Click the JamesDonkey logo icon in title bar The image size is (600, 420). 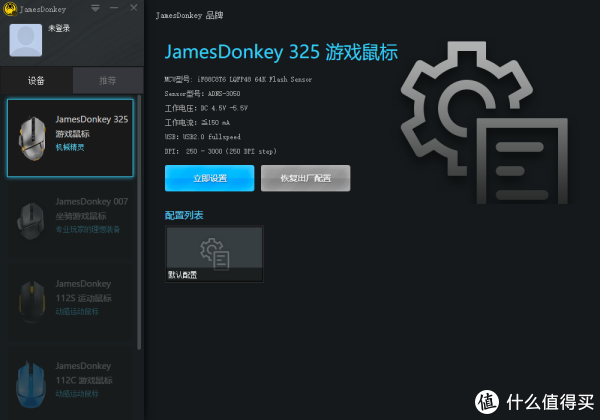tap(10, 8)
